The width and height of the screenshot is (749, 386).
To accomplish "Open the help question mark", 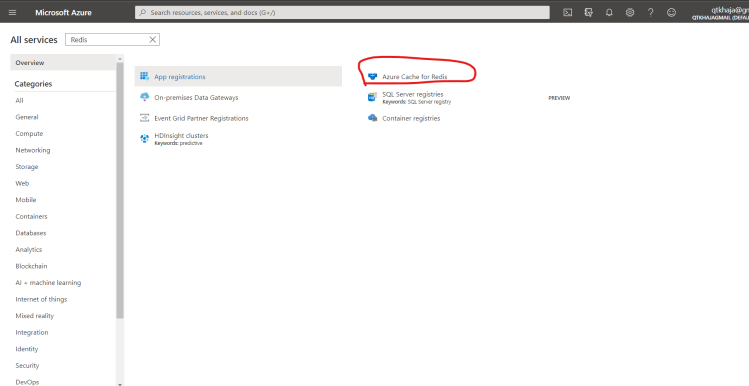I will [x=651, y=12].
